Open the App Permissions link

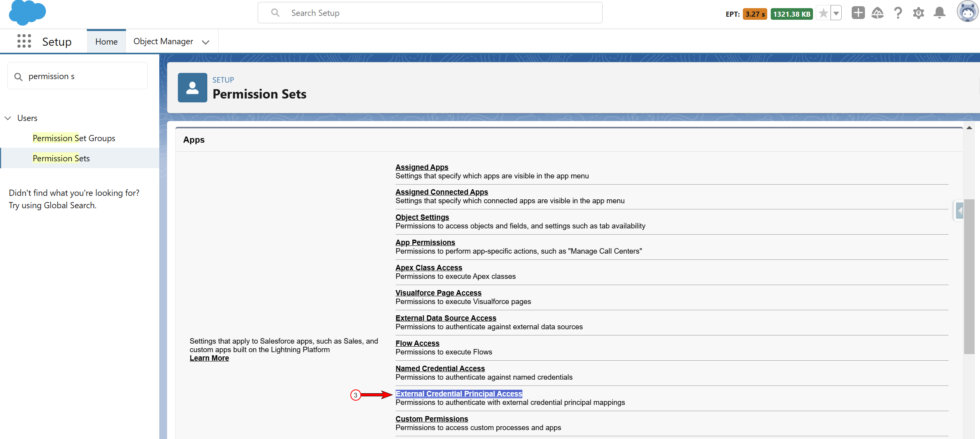[425, 242]
